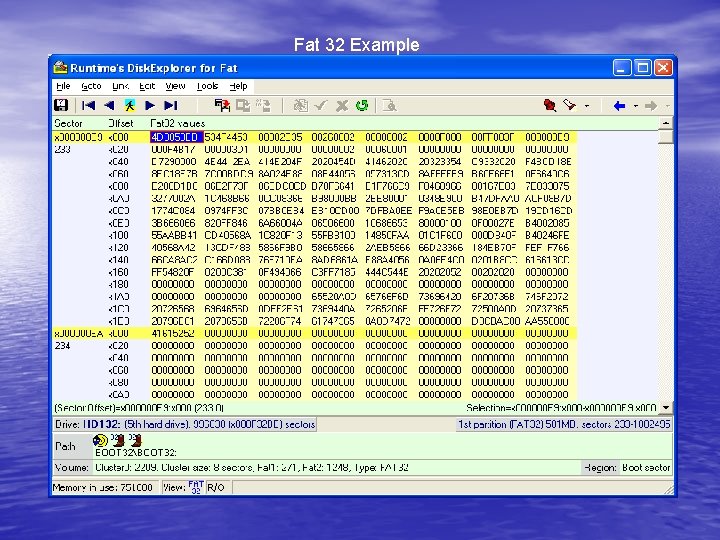
Task: Go to the previous sector arrow
Action: (109, 106)
